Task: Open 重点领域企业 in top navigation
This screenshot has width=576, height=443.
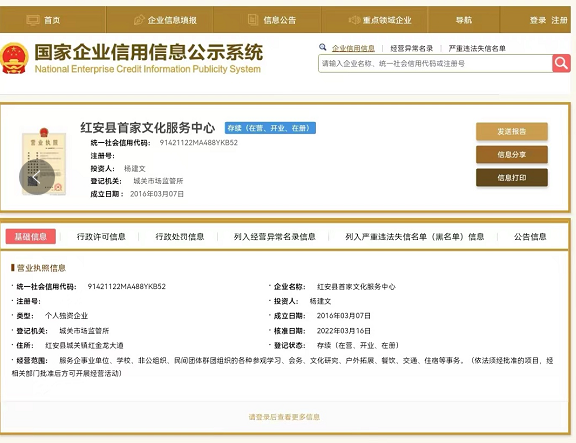Action: [x=387, y=20]
